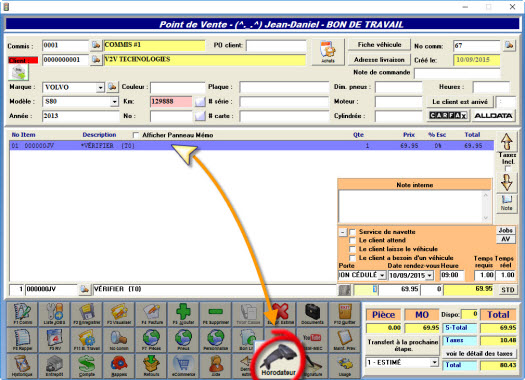Move item down with the down arrow
The image size is (525, 380).
pos(507,182)
